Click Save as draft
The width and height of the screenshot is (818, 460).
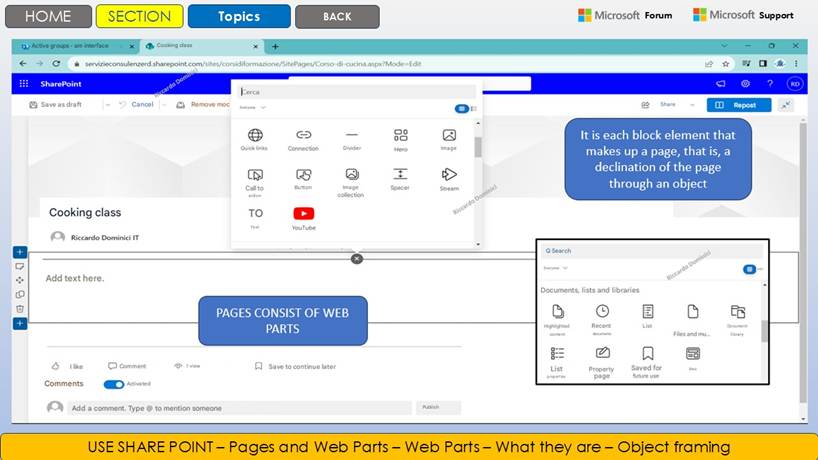56,104
